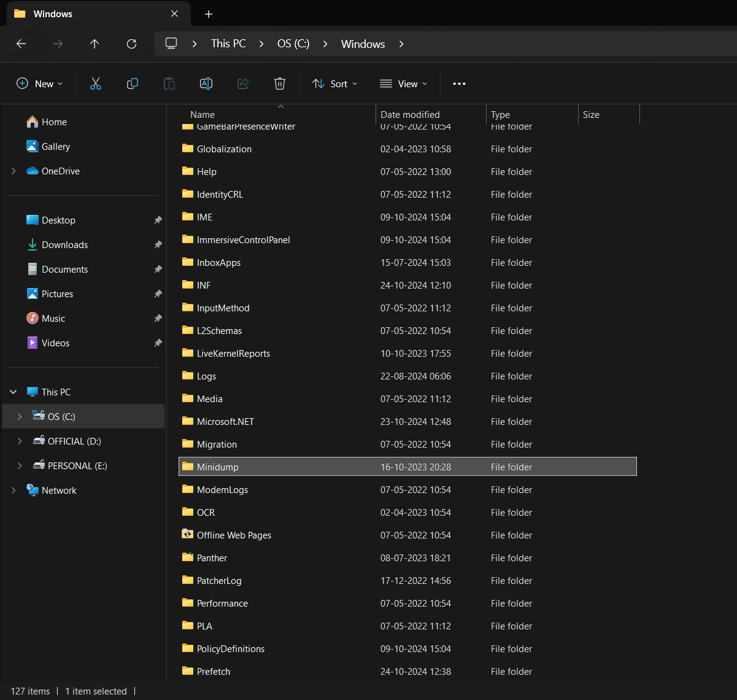737x700 pixels.
Task: Open Downloads in the navigation pane
Action: 64,245
